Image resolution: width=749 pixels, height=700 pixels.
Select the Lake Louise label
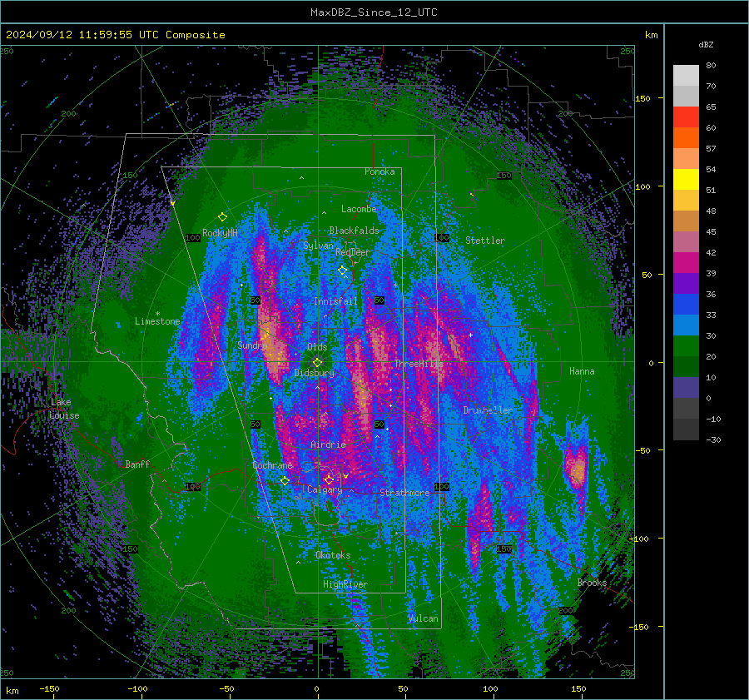coord(64,409)
